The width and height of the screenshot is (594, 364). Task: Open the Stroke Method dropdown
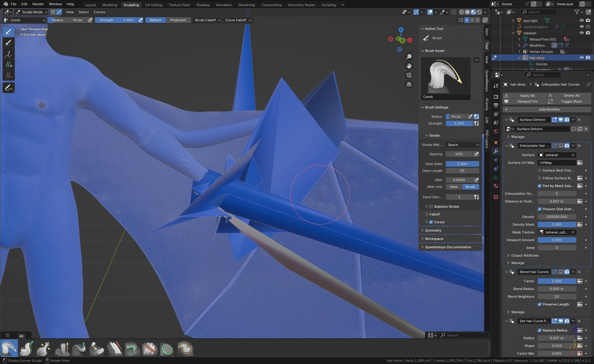(463, 145)
